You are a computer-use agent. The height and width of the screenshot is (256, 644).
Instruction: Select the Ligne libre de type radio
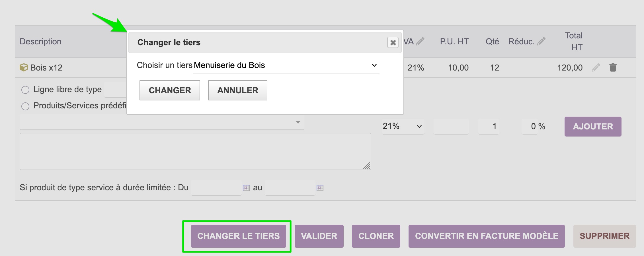coord(25,90)
